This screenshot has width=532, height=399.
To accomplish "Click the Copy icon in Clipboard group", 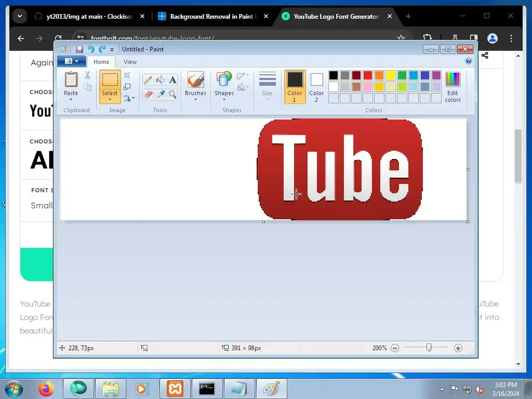I will (87, 87).
